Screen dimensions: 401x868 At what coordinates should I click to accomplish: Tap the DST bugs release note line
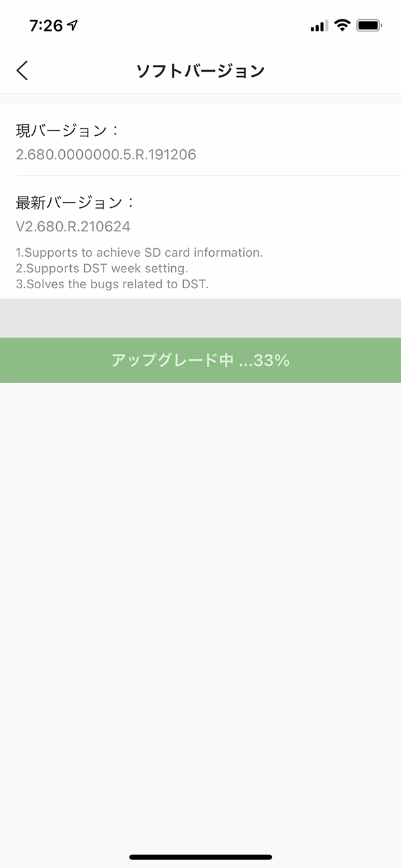coord(112,284)
